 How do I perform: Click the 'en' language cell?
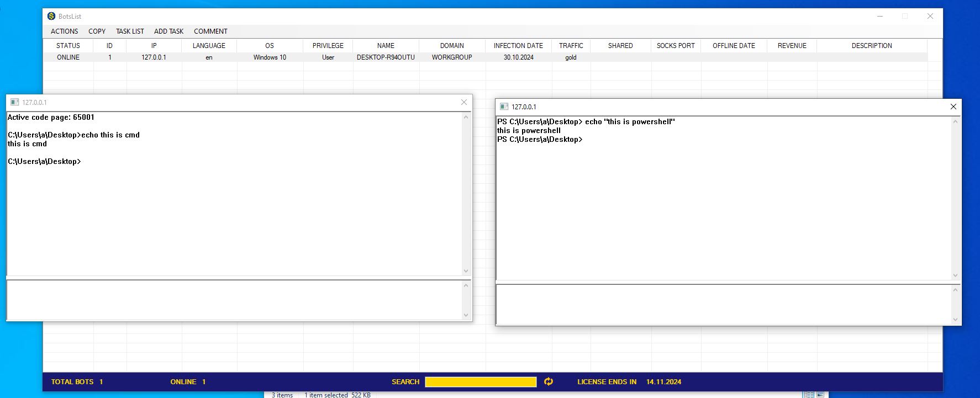tap(209, 57)
